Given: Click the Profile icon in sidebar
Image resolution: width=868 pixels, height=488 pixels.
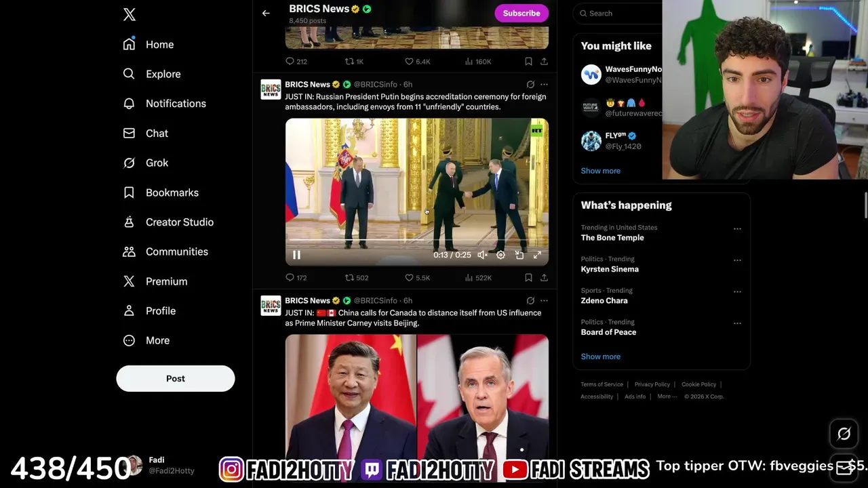Looking at the screenshot, I should [129, 310].
